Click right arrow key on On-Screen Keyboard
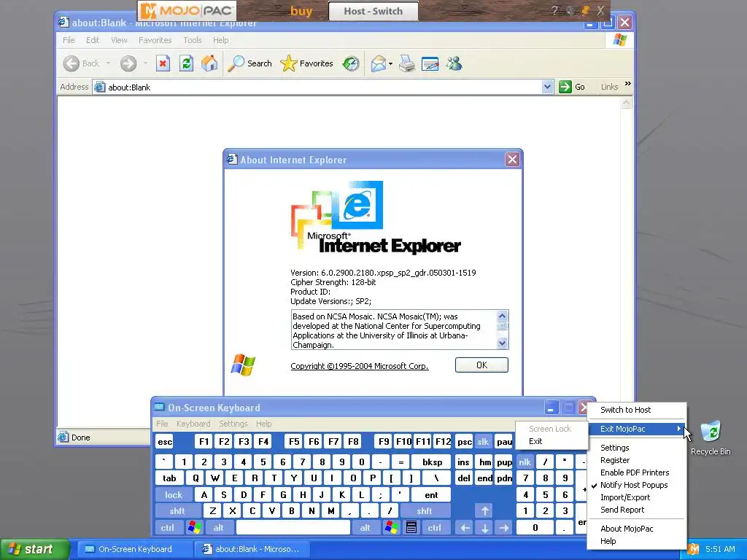 pyautogui.click(x=504, y=528)
